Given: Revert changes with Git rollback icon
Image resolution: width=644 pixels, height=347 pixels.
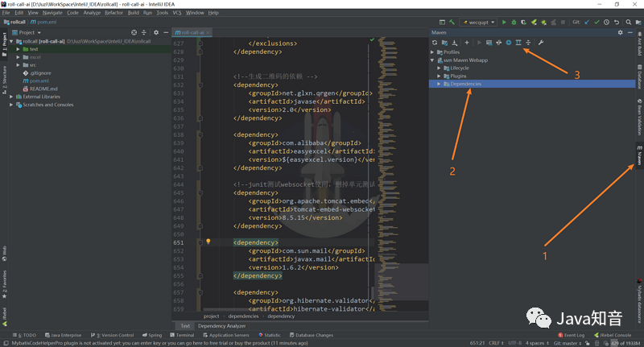Looking at the screenshot, I should (617, 23).
